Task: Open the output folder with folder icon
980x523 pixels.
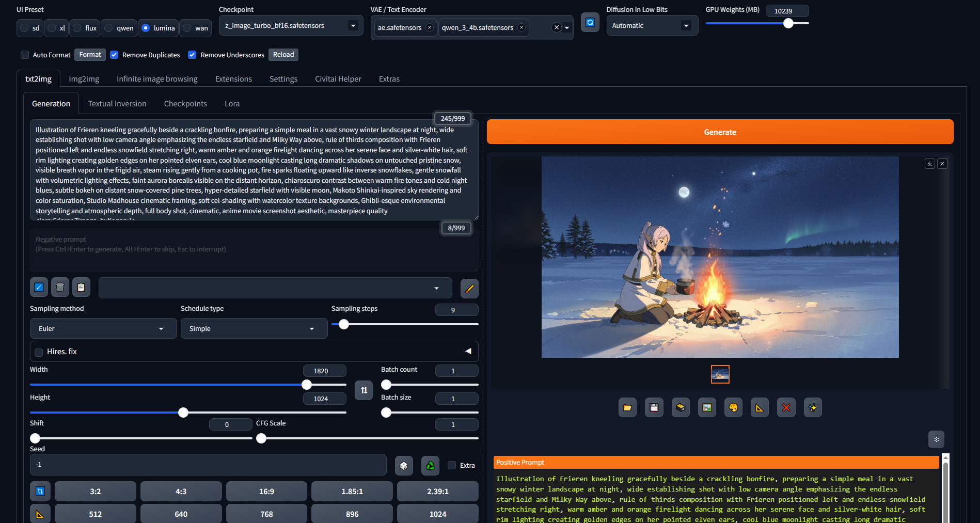Action: [627, 408]
